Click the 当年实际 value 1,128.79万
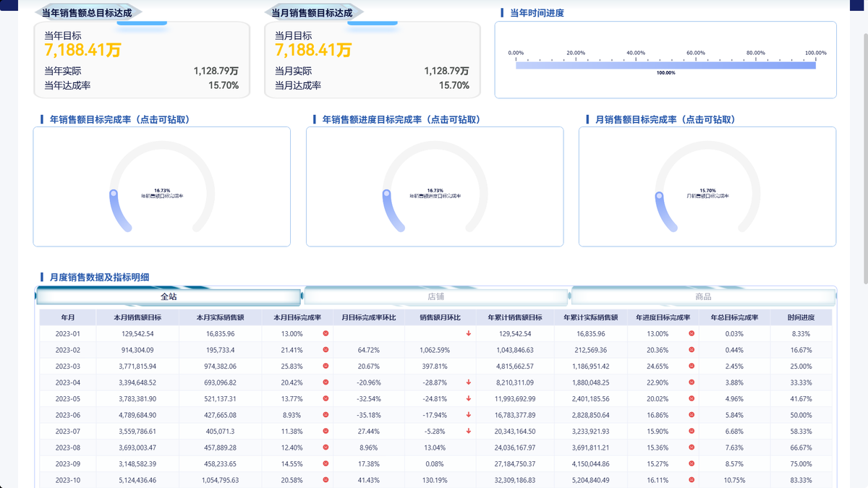The height and width of the screenshot is (488, 868). click(x=216, y=71)
